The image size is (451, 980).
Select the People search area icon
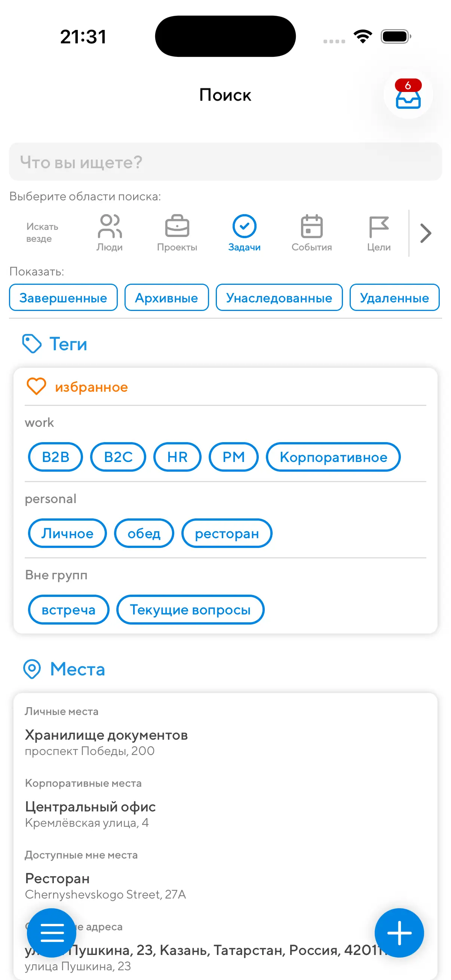(x=110, y=227)
